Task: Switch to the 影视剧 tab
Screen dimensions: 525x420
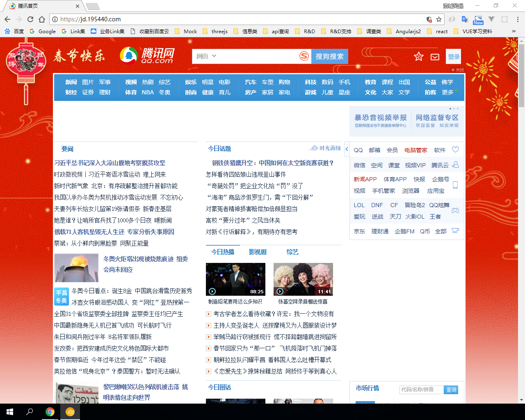Action: pos(258,252)
